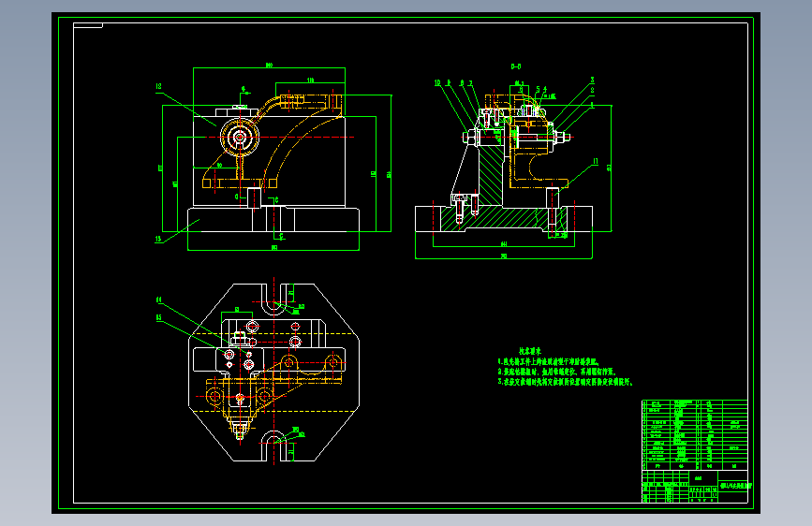The width and height of the screenshot is (812, 526).
Task: Select the section label above the sectional view
Action: (516, 66)
